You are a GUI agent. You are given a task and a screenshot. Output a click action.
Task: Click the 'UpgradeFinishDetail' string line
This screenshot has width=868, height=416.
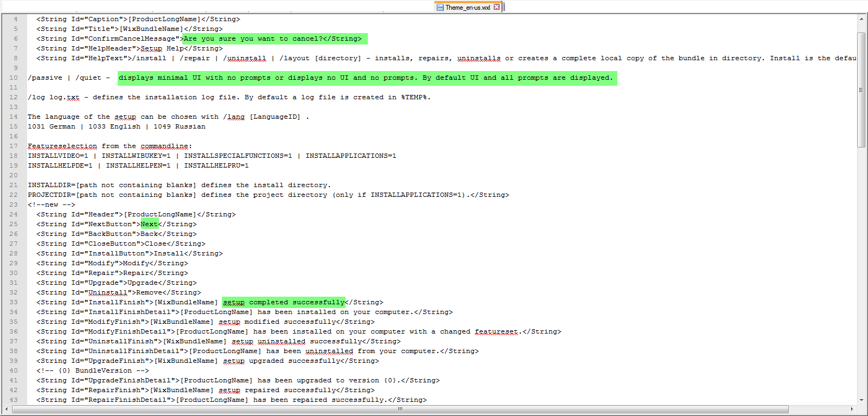[238, 380]
